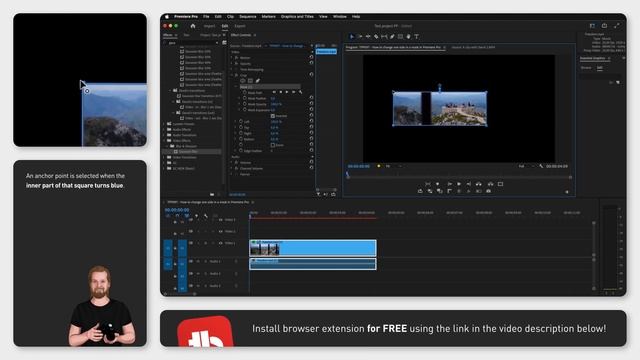This screenshot has width=640, height=360.
Task: Play the Program Monitor preview
Action: [459, 184]
